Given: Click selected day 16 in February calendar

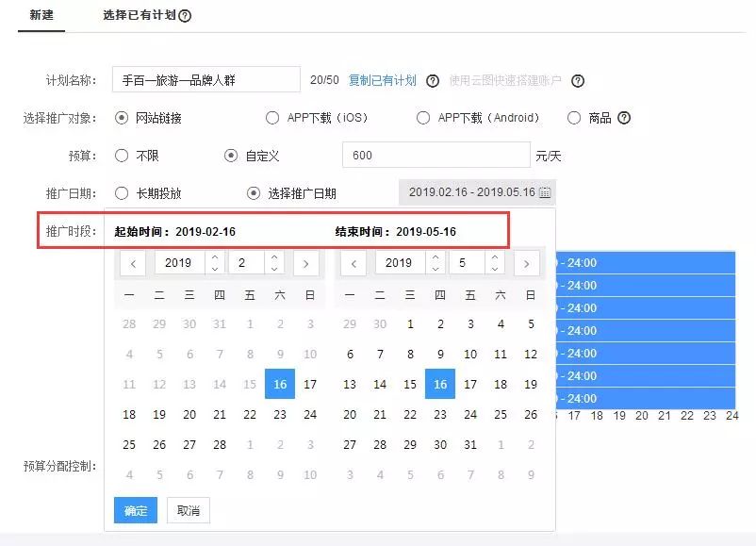Looking at the screenshot, I should point(280,385).
